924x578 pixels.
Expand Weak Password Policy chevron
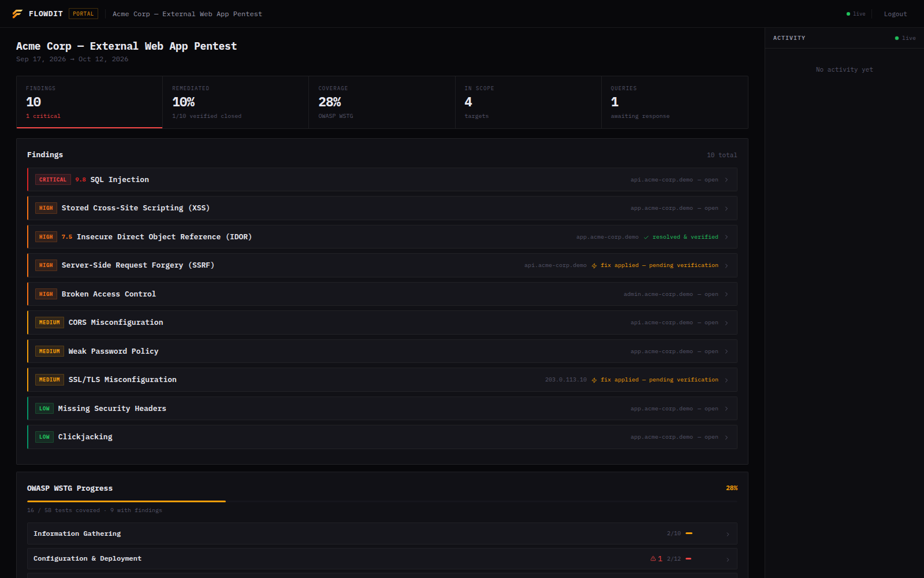pyautogui.click(x=726, y=351)
